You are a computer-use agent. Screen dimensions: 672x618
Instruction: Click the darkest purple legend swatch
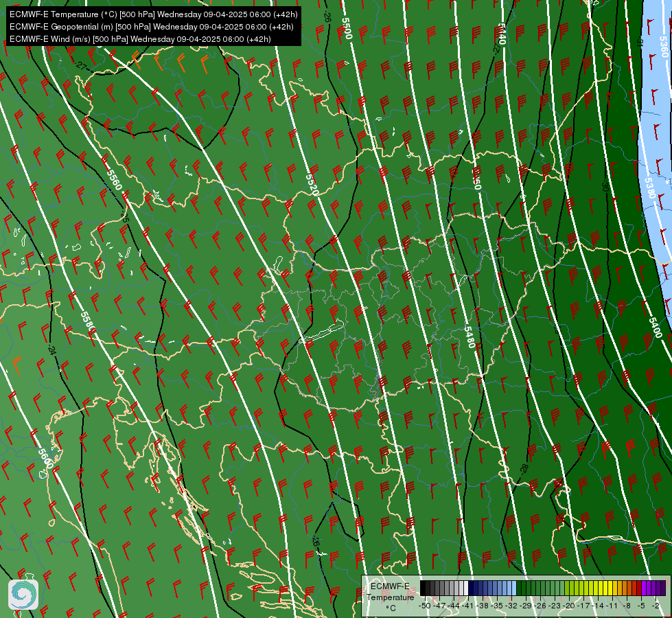[664, 588]
